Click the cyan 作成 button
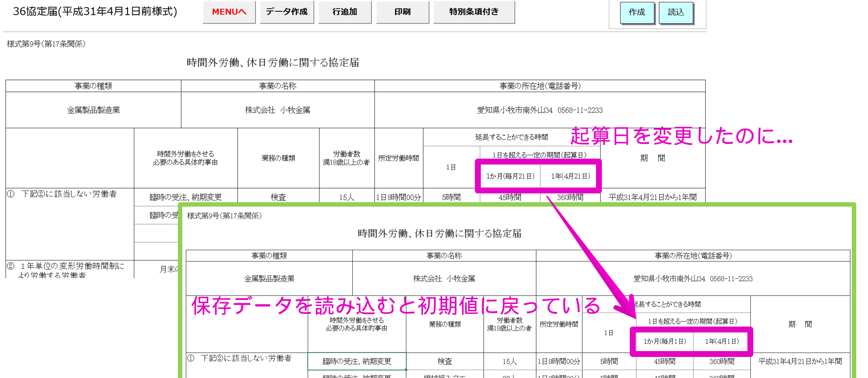Image resolution: width=868 pixels, height=378 pixels. (637, 12)
